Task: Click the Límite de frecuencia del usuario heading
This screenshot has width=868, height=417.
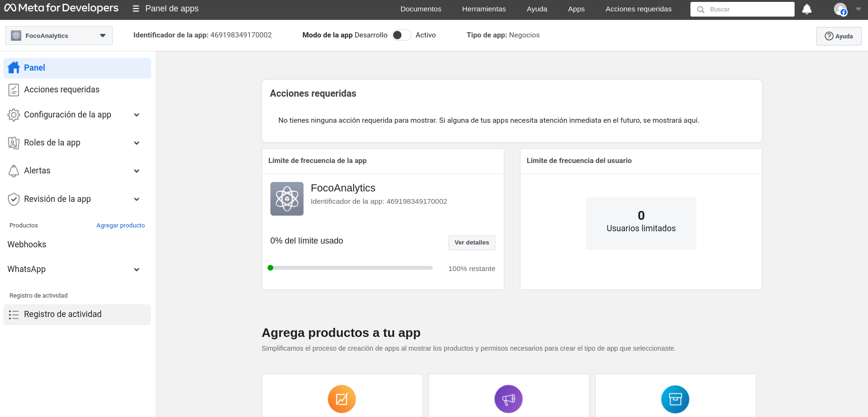Action: point(579,161)
